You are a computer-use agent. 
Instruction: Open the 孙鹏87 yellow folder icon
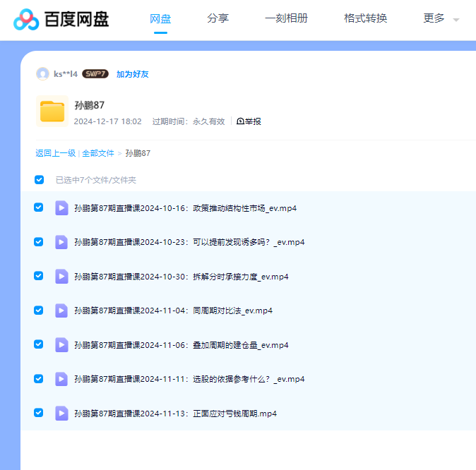click(x=52, y=112)
